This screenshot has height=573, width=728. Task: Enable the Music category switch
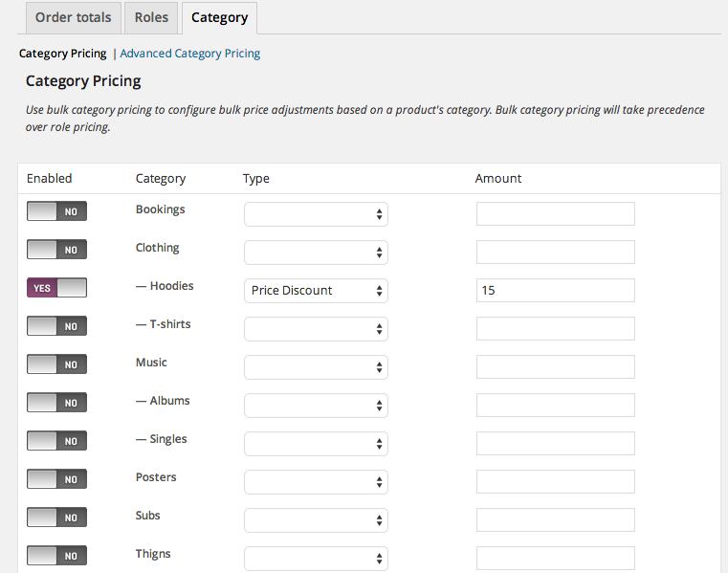click(x=56, y=364)
